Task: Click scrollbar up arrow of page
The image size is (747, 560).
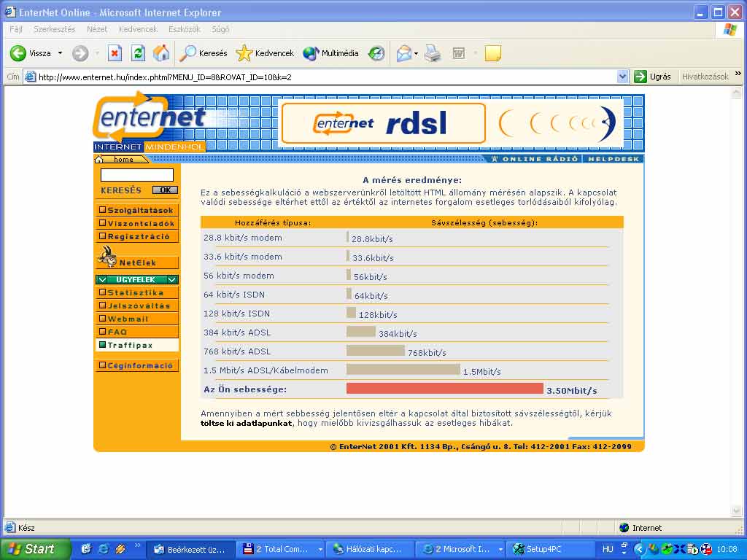Action: [x=736, y=92]
